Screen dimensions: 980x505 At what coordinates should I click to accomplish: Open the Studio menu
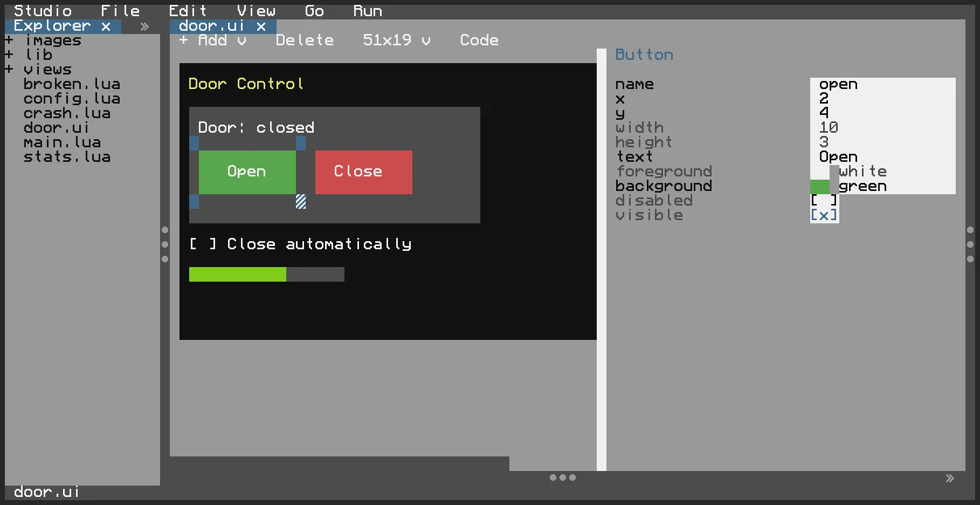pos(43,11)
